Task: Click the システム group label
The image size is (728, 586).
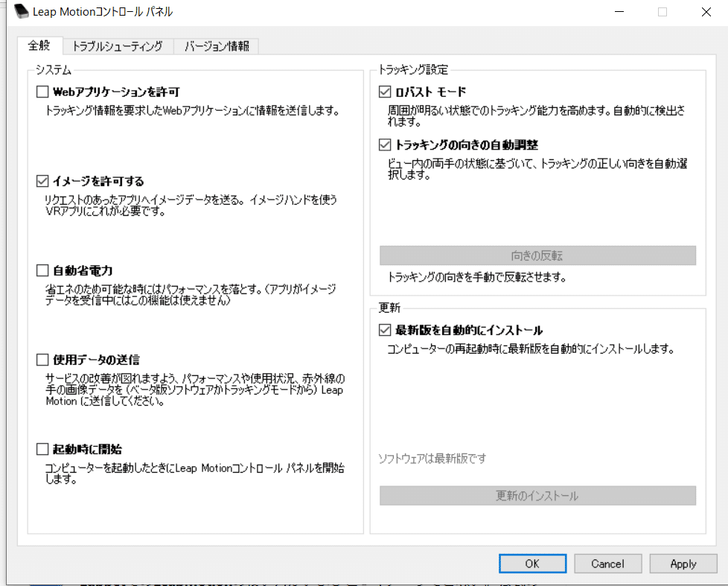Action: click(x=54, y=70)
